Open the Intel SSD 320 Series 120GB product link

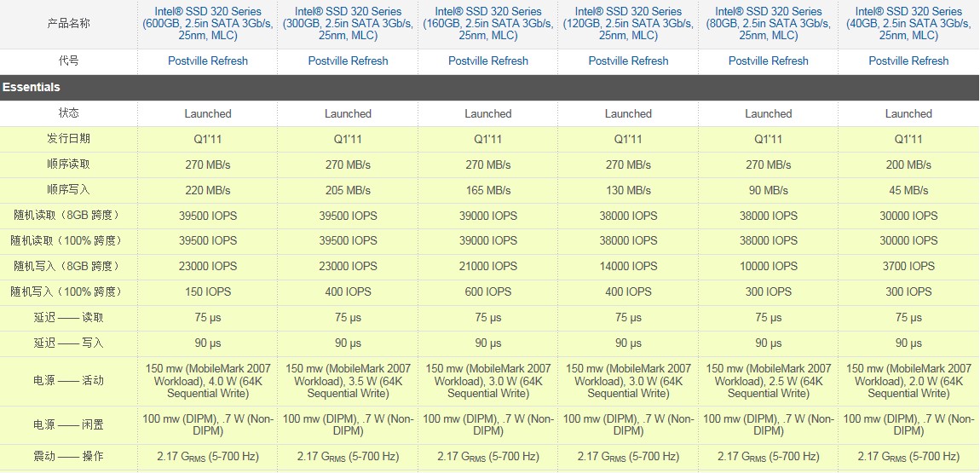[x=628, y=24]
